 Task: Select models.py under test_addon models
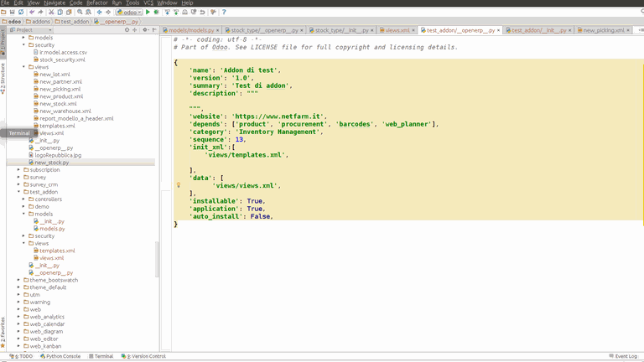tap(52, 229)
